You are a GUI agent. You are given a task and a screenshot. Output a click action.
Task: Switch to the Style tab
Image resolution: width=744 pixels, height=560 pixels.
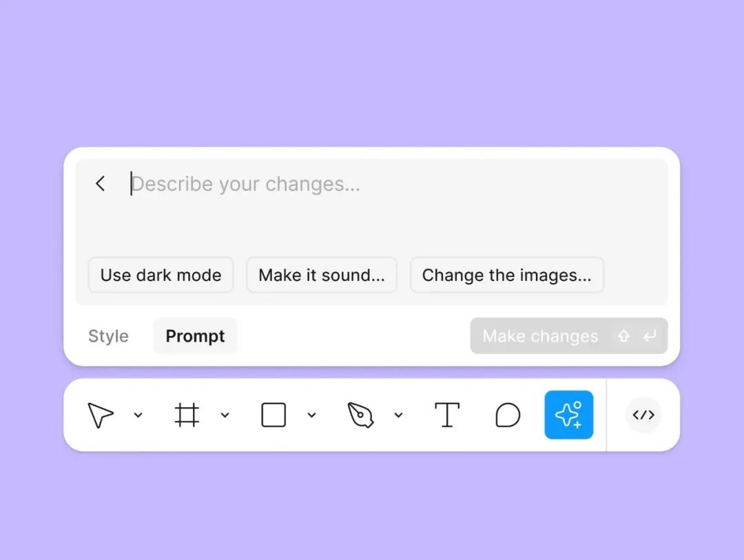point(108,335)
